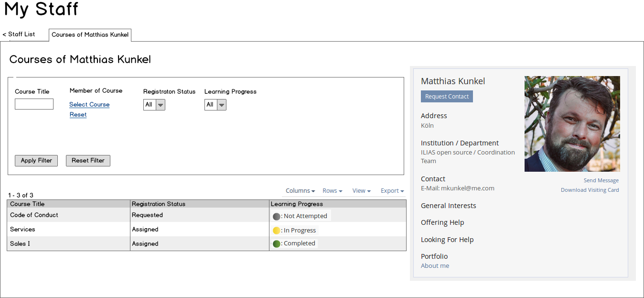Select the Courses of Matthias Kunkel tab
This screenshot has width=644, height=298.
[x=90, y=35]
